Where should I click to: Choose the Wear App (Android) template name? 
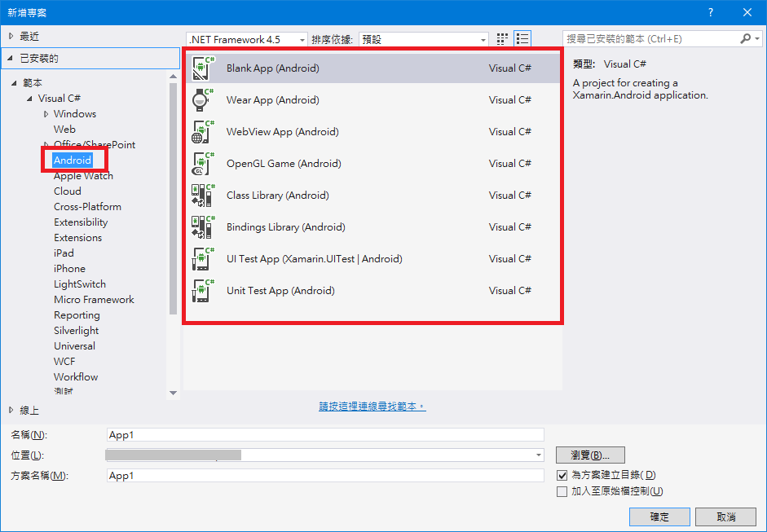tap(272, 100)
